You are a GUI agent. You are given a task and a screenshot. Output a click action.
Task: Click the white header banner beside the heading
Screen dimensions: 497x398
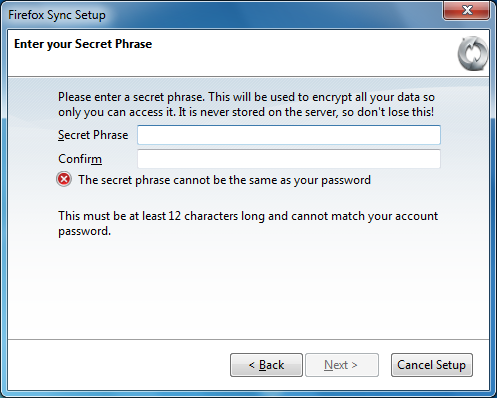pyautogui.click(x=300, y=53)
